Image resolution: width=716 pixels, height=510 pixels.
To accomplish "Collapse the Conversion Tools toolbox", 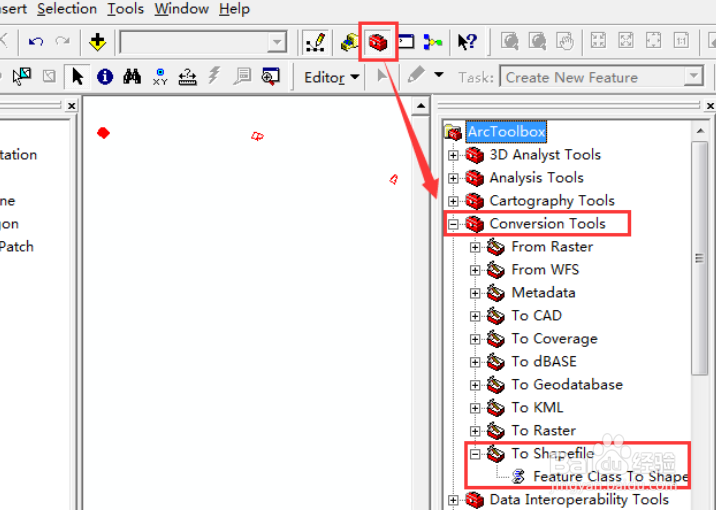I will pyautogui.click(x=453, y=224).
